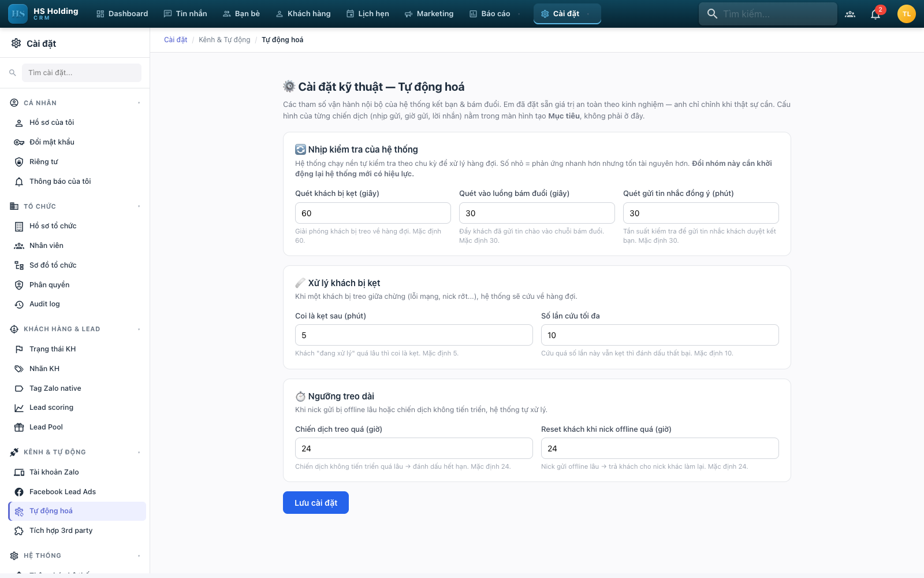Switch to the Khách hàng tab

[303, 14]
